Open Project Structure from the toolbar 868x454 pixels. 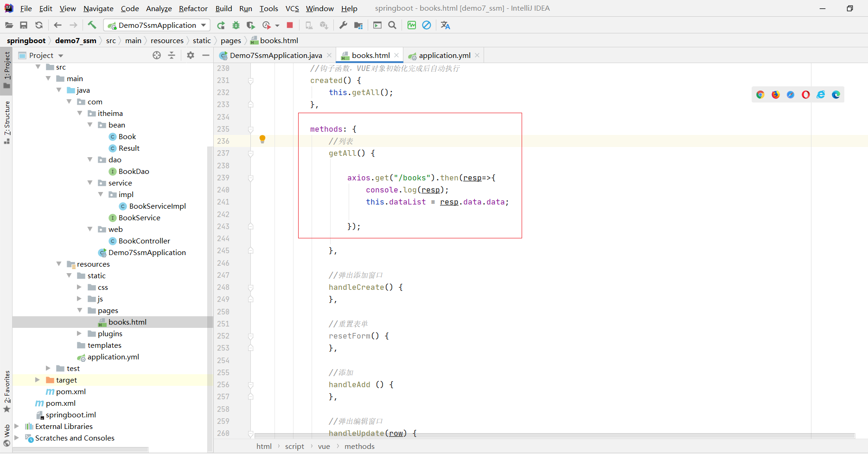tap(358, 25)
